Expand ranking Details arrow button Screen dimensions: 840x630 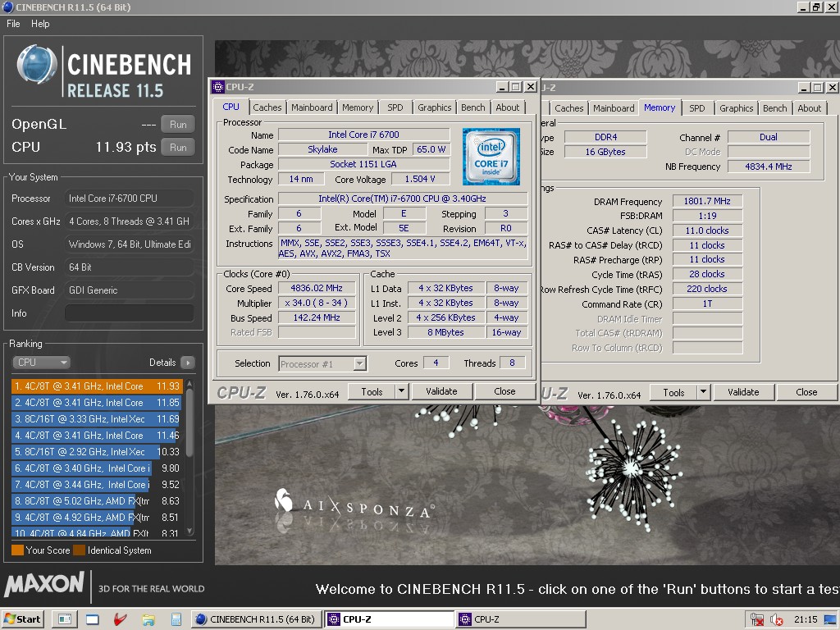pos(188,363)
